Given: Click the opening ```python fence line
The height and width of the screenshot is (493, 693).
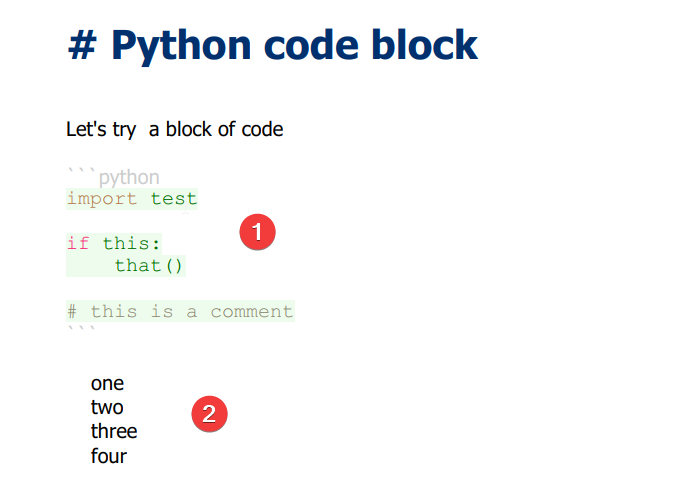Looking at the screenshot, I should pyautogui.click(x=113, y=177).
